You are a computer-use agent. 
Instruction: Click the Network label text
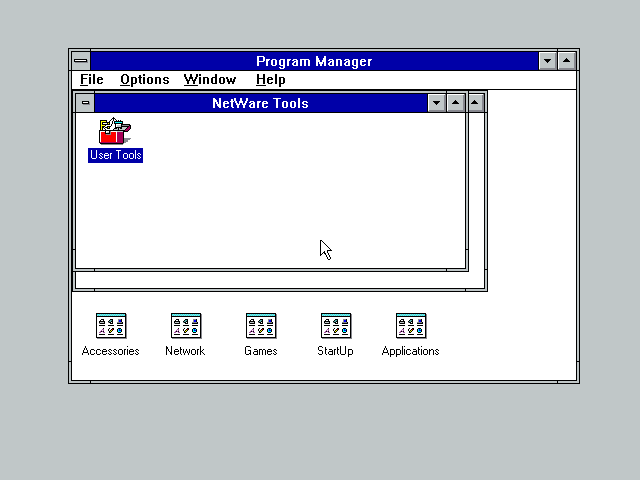pos(185,351)
